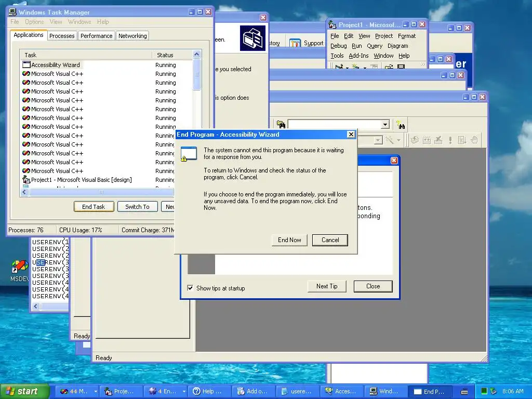532x399 pixels.
Task: Open the 4 En... taskbar group
Action: tap(166, 391)
